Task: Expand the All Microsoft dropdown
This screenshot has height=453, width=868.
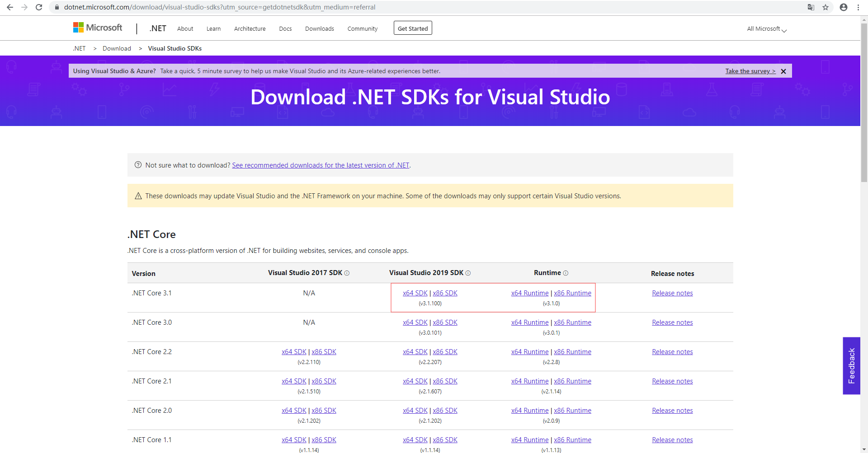Action: tap(767, 29)
